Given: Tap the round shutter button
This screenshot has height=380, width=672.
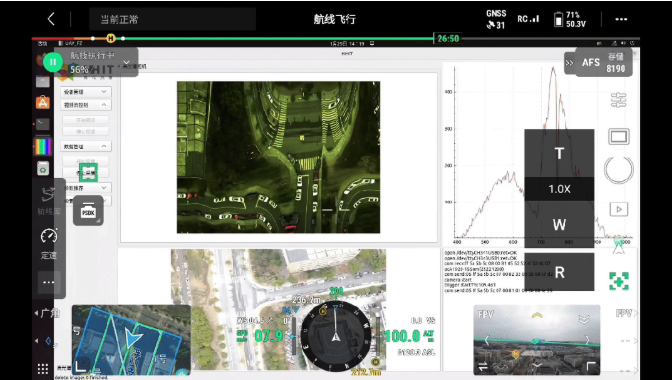Looking at the screenshot, I should pyautogui.click(x=618, y=170).
